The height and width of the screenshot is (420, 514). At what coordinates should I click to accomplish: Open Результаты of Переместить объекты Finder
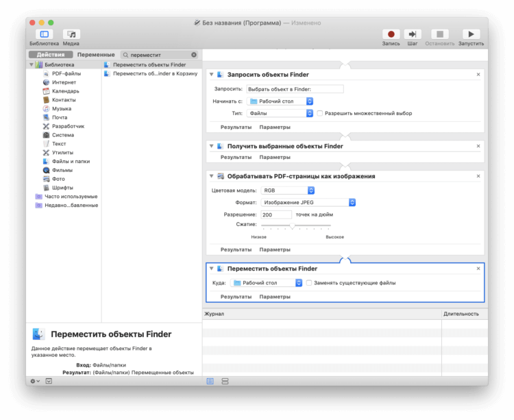[236, 297]
